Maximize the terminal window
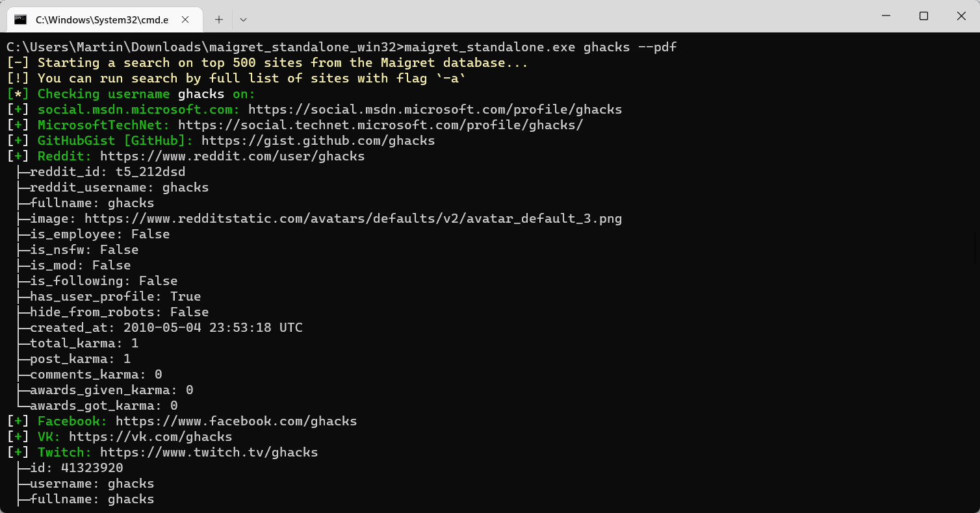 (x=923, y=16)
